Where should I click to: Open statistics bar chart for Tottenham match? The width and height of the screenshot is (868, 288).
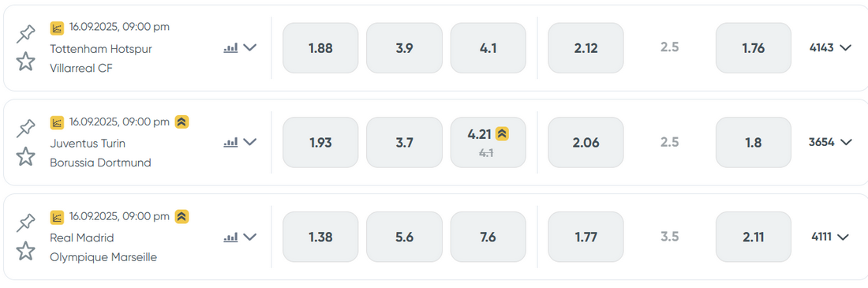(x=230, y=48)
